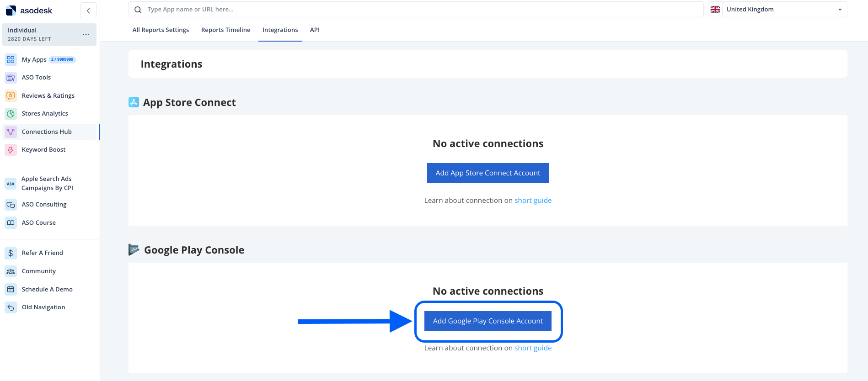Click the Stores Analytics chart icon
Viewport: 868px width, 381px height.
coord(11,114)
